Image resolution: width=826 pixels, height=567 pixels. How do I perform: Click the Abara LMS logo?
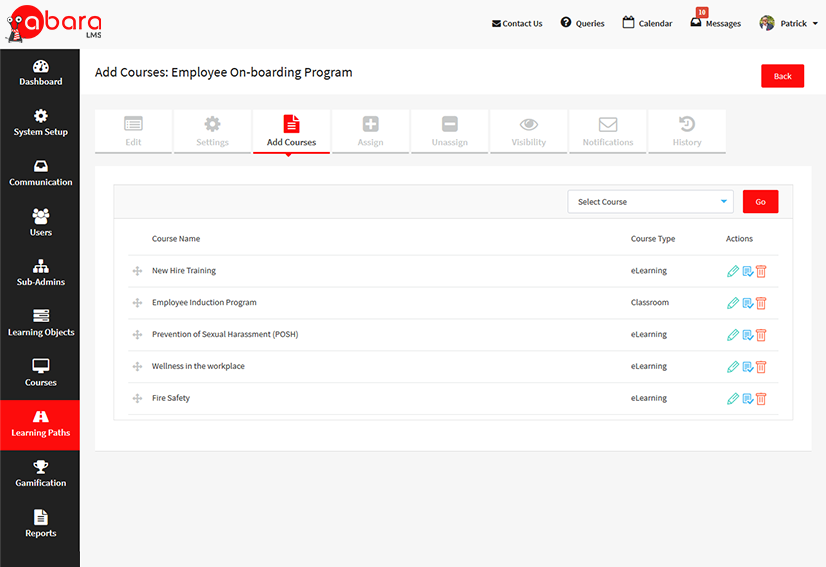coord(53,24)
